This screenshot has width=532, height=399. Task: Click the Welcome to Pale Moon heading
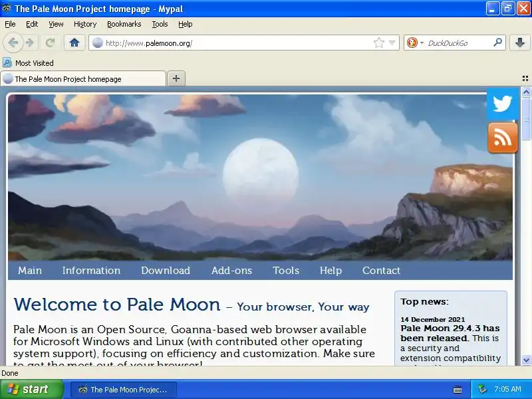click(x=117, y=305)
